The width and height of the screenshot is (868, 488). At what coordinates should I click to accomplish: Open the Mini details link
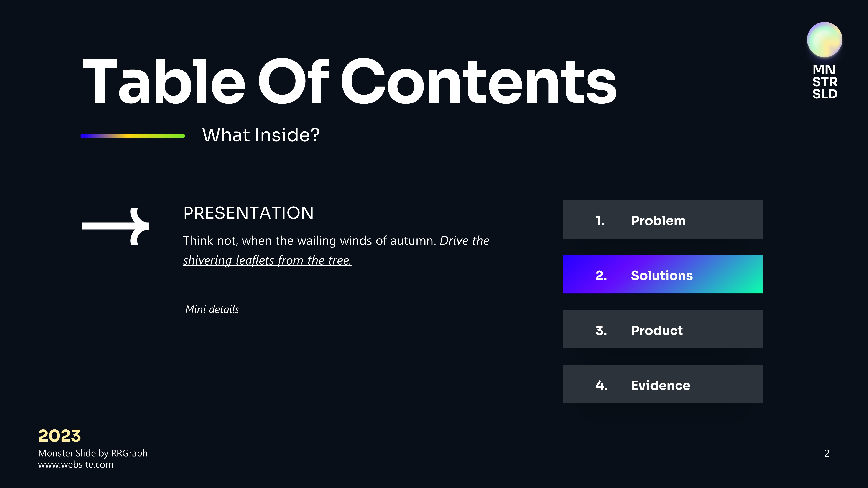[212, 309]
